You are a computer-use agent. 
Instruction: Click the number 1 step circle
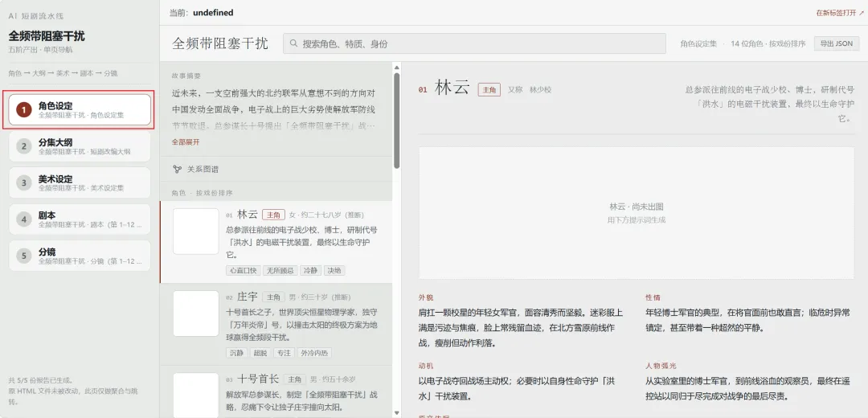pyautogui.click(x=24, y=109)
